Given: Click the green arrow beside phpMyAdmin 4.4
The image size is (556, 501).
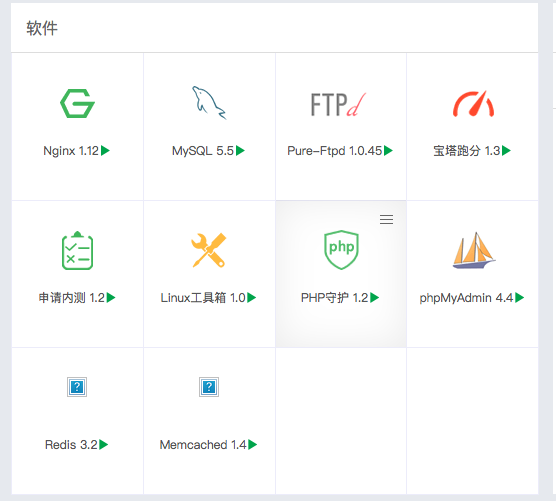Looking at the screenshot, I should pos(519,297).
